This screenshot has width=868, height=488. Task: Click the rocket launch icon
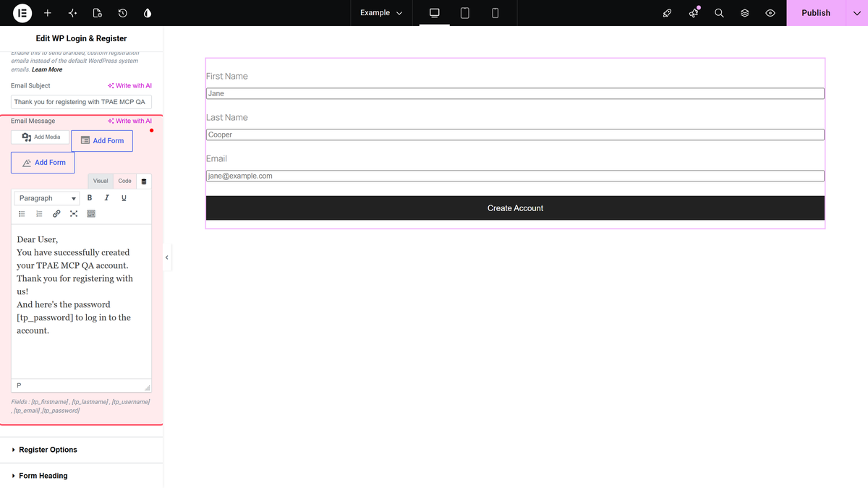(x=668, y=13)
